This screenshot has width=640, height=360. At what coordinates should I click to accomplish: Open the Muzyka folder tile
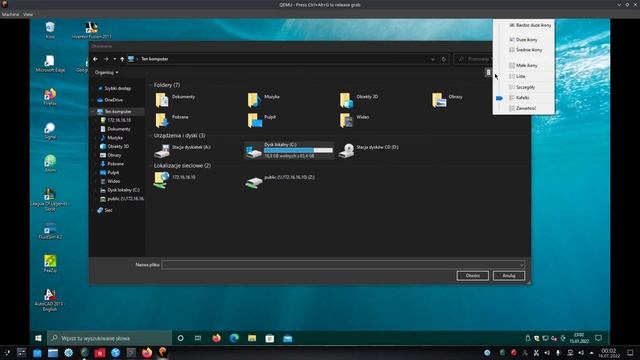(264, 100)
